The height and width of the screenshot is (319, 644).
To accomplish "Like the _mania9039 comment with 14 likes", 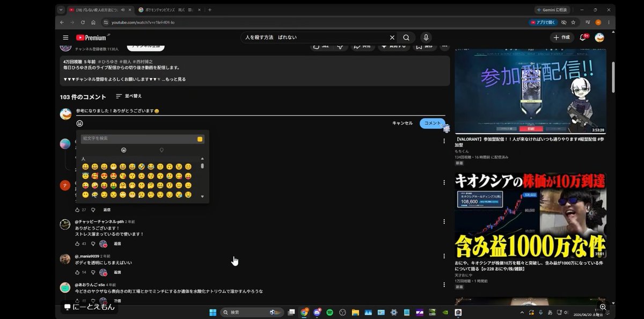I will point(77,272).
